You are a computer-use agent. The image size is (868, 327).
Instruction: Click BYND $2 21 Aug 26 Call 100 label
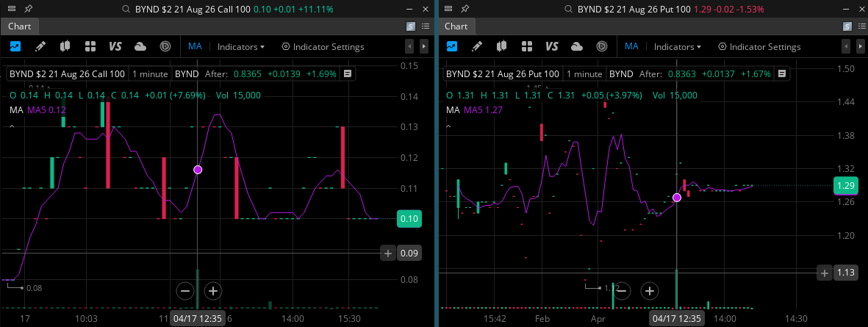tap(68, 73)
